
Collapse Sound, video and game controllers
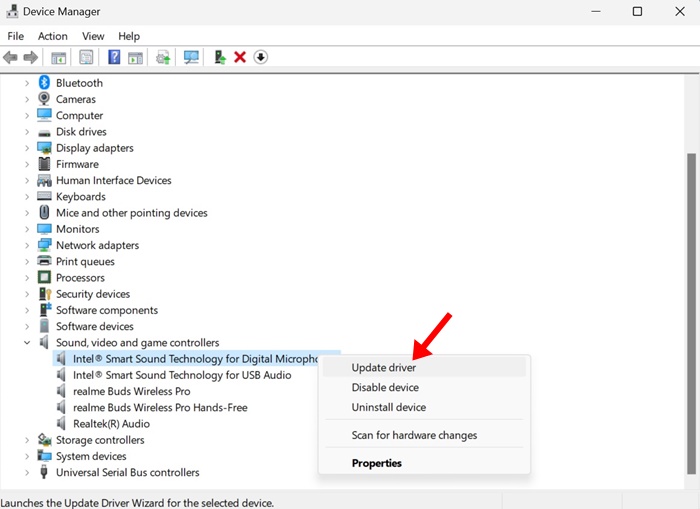[27, 342]
